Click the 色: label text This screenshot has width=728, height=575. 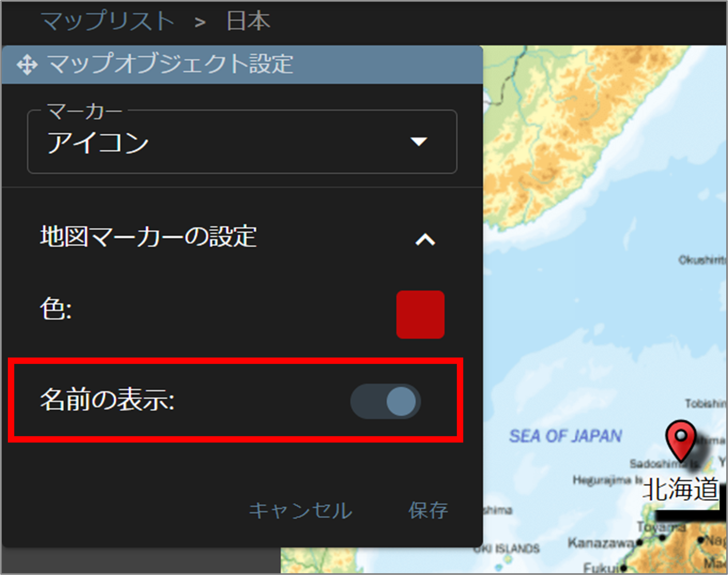point(56,309)
